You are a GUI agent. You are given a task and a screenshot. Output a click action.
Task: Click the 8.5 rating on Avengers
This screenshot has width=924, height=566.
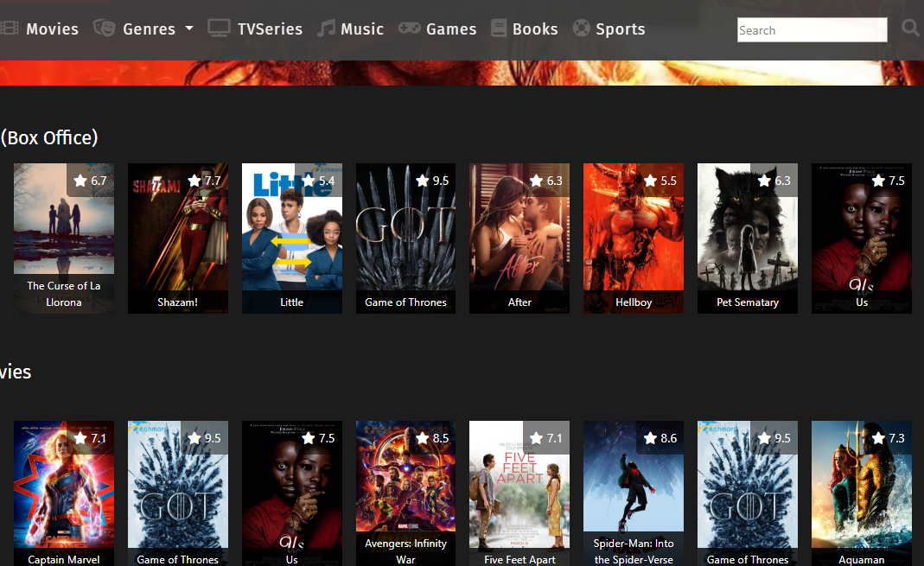click(432, 437)
